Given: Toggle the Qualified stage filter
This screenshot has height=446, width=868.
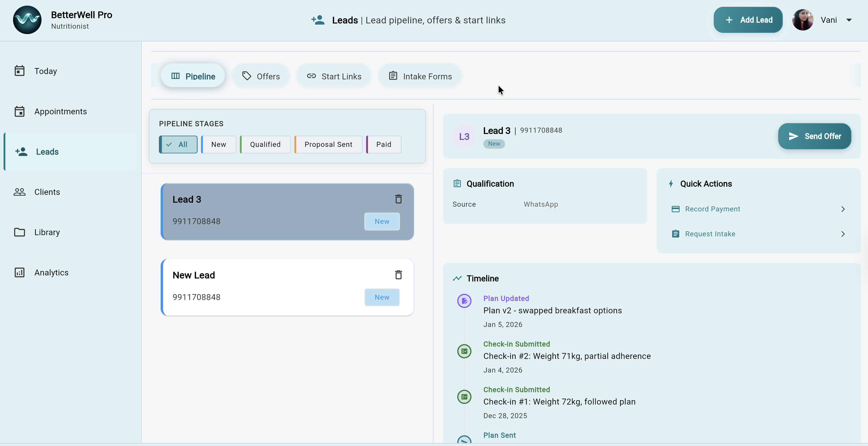Looking at the screenshot, I should [265, 144].
